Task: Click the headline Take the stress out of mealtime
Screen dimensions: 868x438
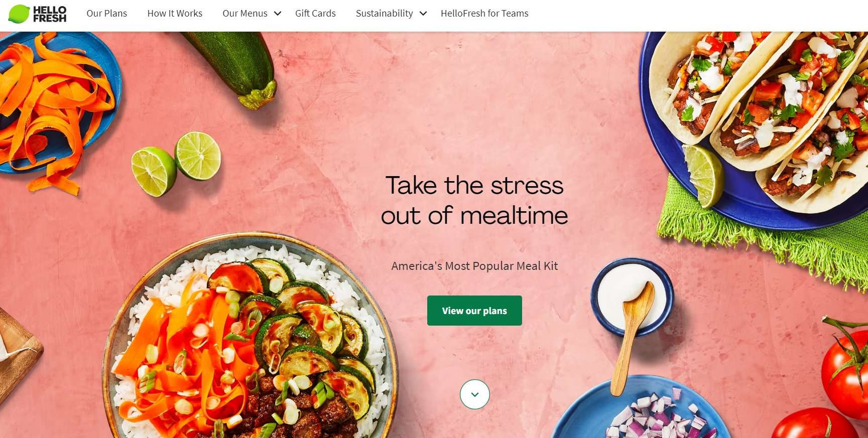Action: [x=474, y=201]
